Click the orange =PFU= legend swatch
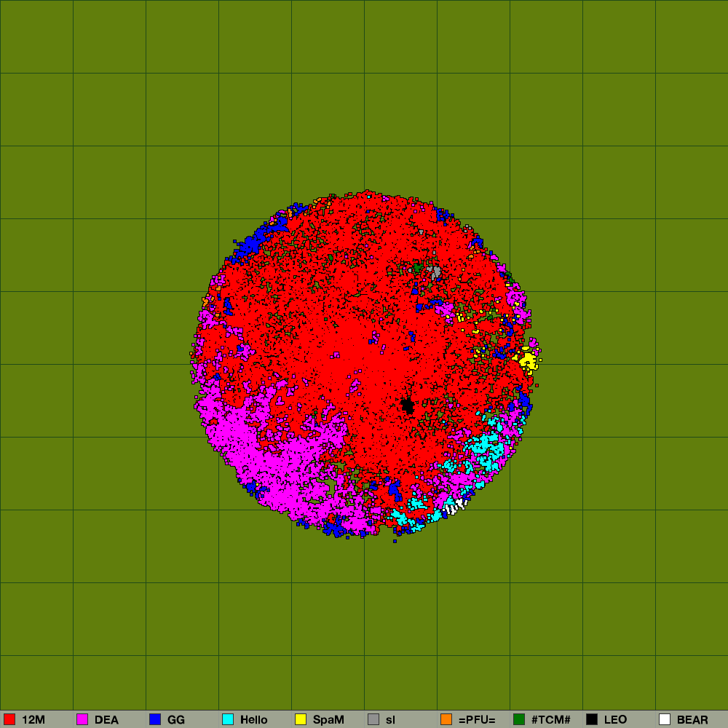728x728 pixels. pyautogui.click(x=446, y=719)
